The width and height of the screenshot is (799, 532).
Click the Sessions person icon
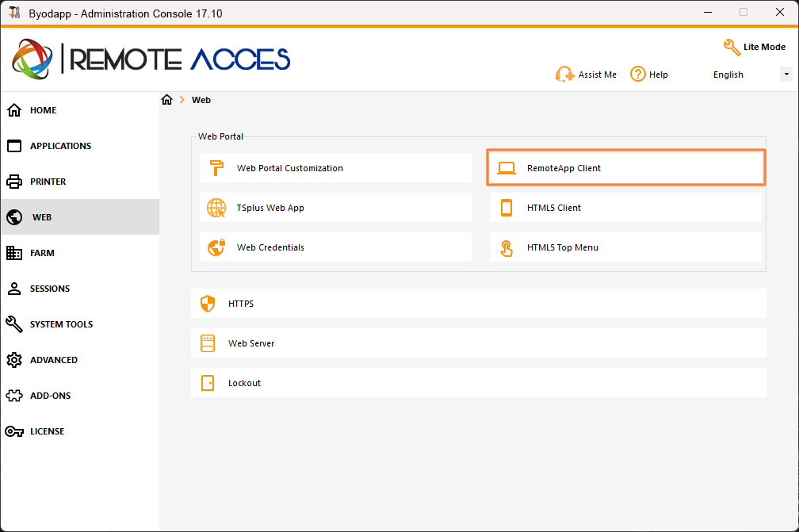[14, 289]
